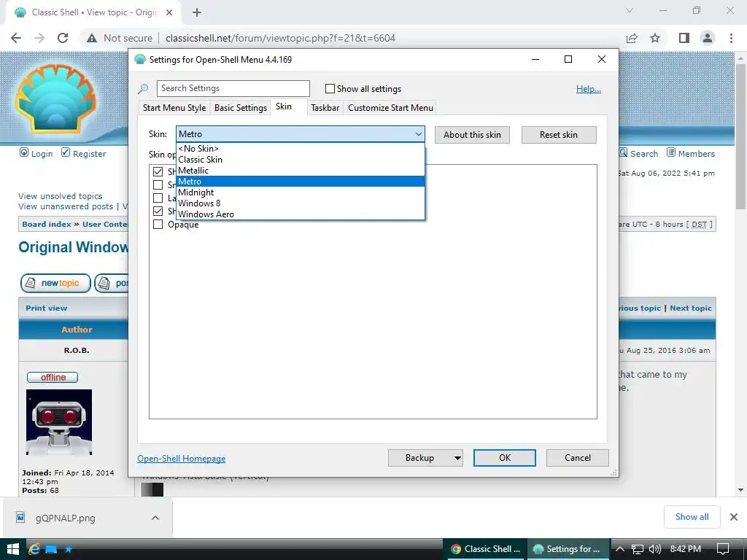Click the Classic Shell forum logo
This screenshot has height=560, width=747.
click(x=55, y=98)
